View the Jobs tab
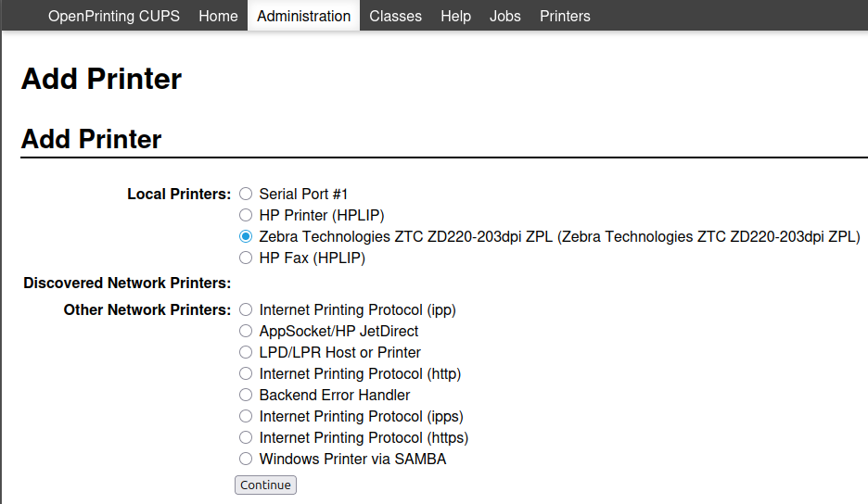868x504 pixels. [x=505, y=16]
